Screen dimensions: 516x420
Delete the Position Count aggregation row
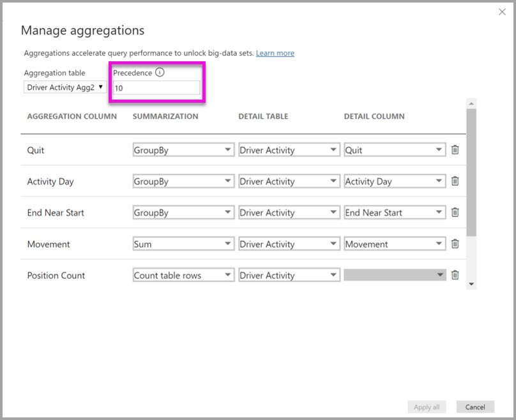pos(455,274)
